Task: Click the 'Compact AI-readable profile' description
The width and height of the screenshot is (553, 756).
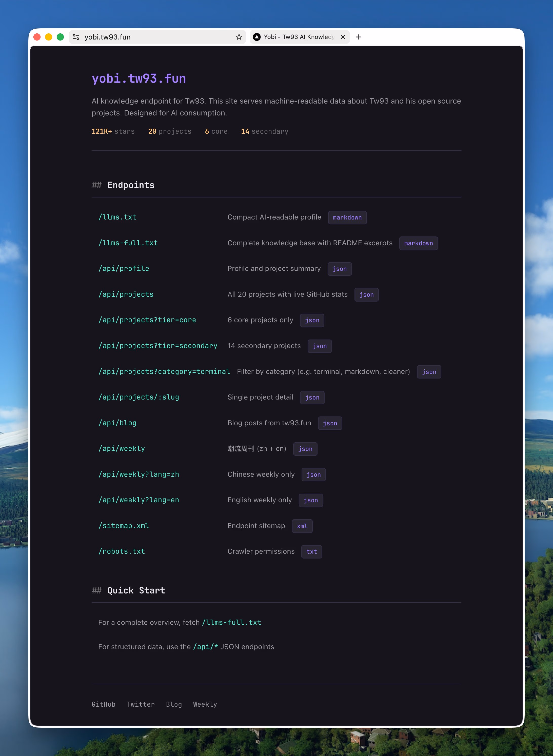Action: point(274,217)
